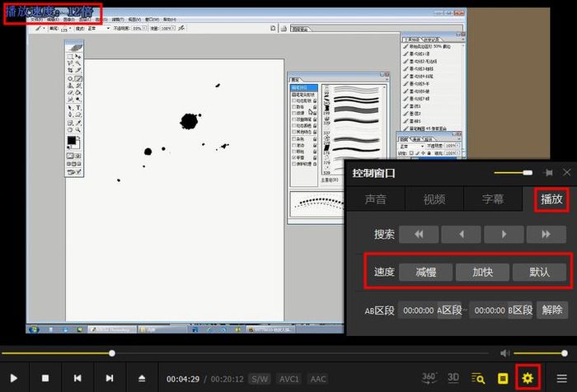The height and width of the screenshot is (392, 577).
Task: Open the playlist search icon
Action: pyautogui.click(x=477, y=378)
